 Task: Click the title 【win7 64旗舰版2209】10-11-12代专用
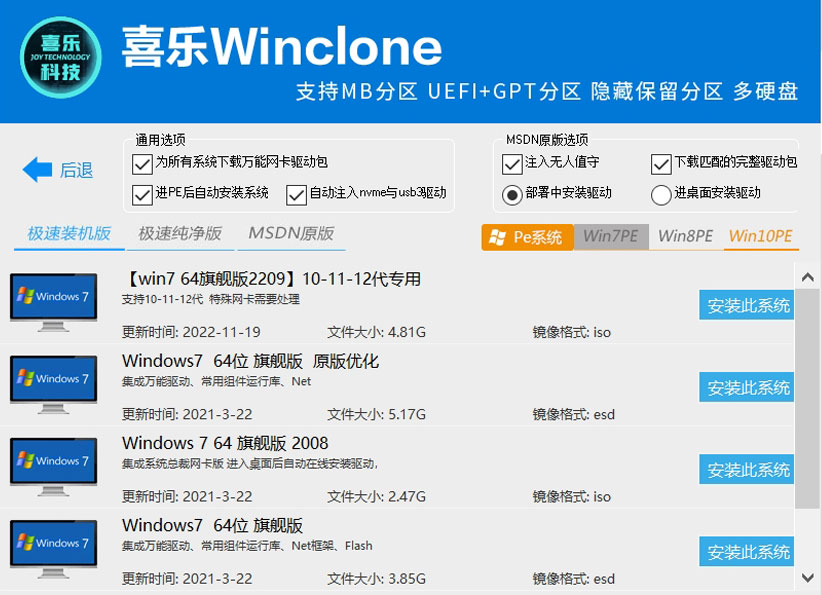[272, 279]
